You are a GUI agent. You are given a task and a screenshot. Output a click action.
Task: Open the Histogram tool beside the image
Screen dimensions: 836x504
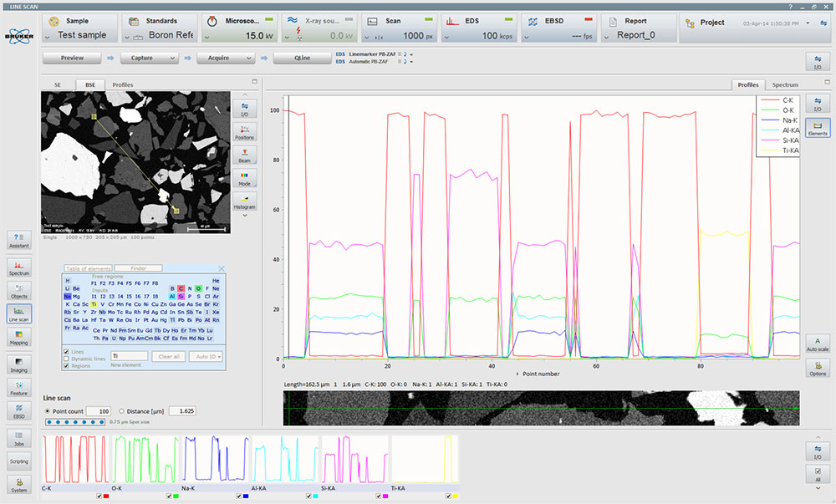coord(245,201)
